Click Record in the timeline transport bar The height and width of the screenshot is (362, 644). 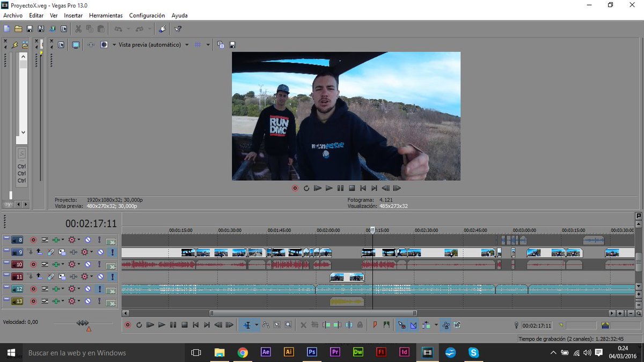(x=128, y=325)
